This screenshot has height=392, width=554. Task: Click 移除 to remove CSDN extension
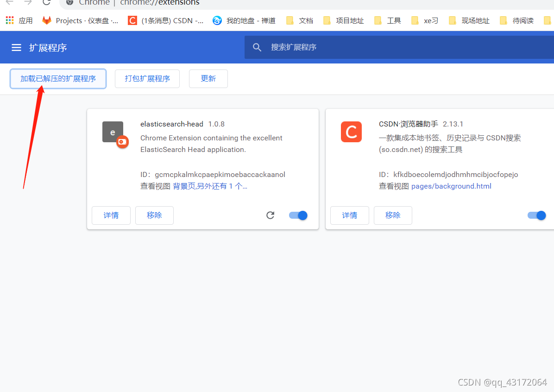click(393, 215)
